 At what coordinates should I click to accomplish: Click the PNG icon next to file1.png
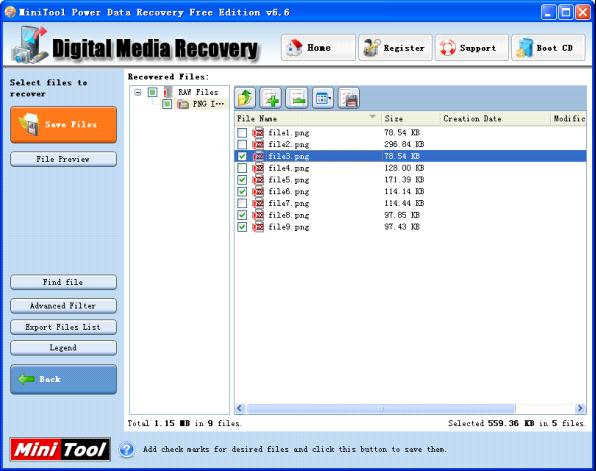point(258,133)
